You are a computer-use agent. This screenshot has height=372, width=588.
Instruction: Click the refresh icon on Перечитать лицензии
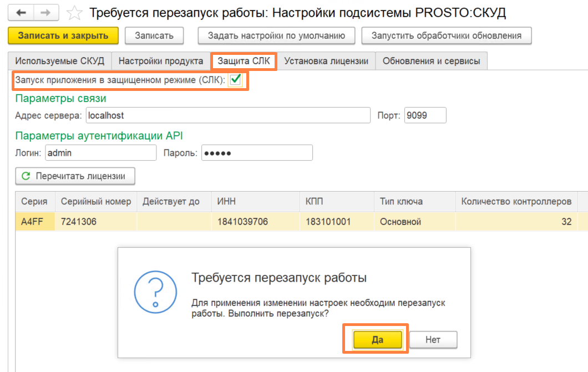pos(26,176)
